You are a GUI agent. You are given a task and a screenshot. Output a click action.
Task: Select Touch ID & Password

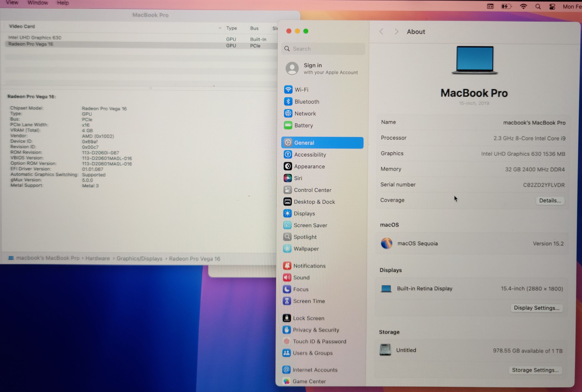click(319, 341)
